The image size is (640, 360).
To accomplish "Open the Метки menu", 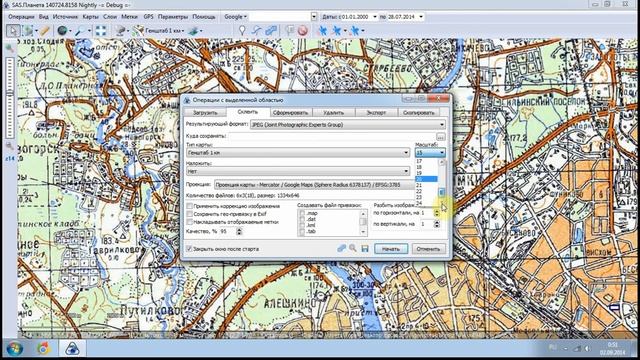I will [x=129, y=17].
